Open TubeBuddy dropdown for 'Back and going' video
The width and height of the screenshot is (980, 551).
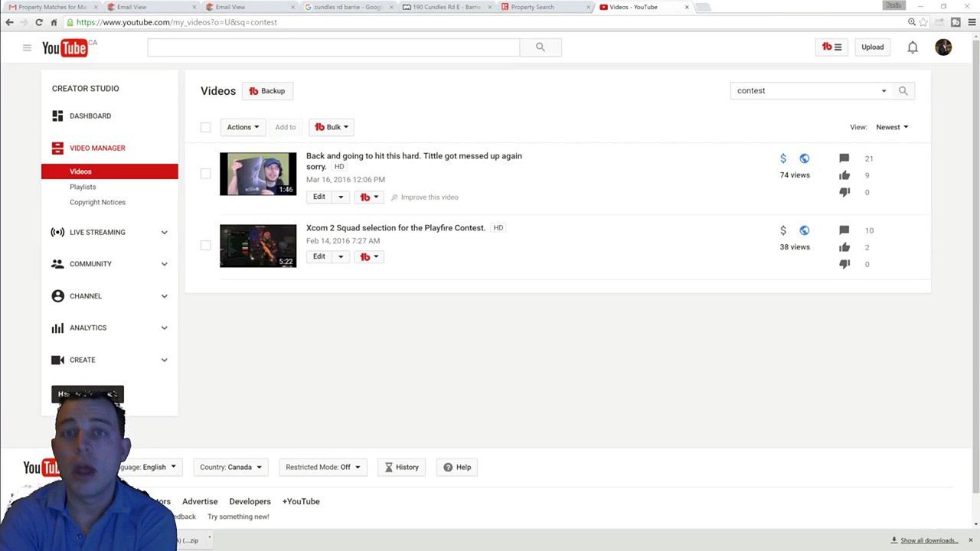coord(369,197)
